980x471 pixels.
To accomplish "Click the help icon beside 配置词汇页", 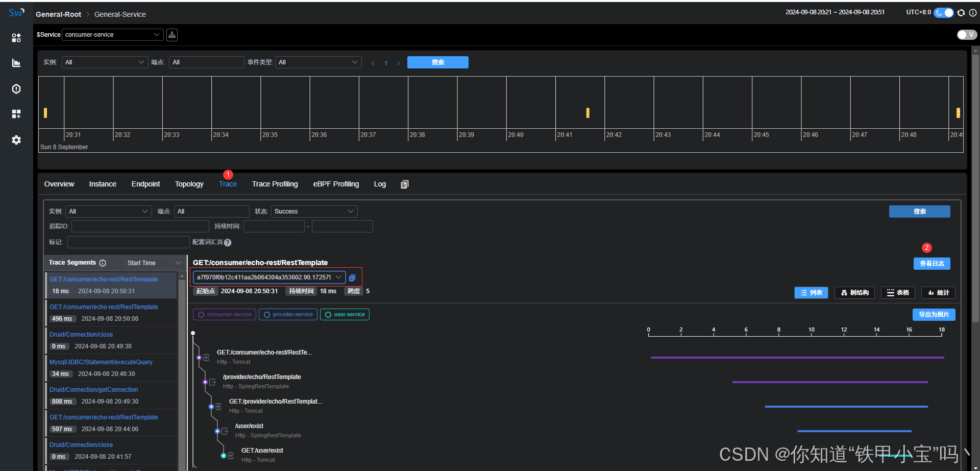I will pos(228,243).
